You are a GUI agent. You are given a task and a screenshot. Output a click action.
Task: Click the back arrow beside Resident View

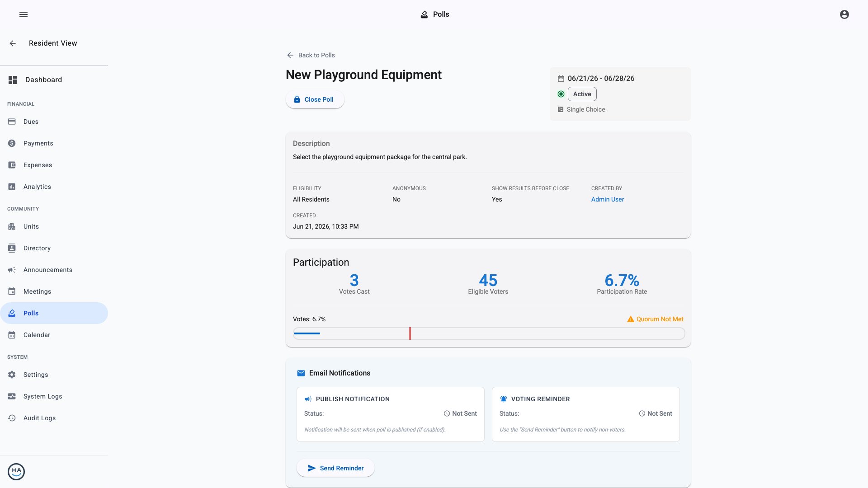(x=13, y=43)
